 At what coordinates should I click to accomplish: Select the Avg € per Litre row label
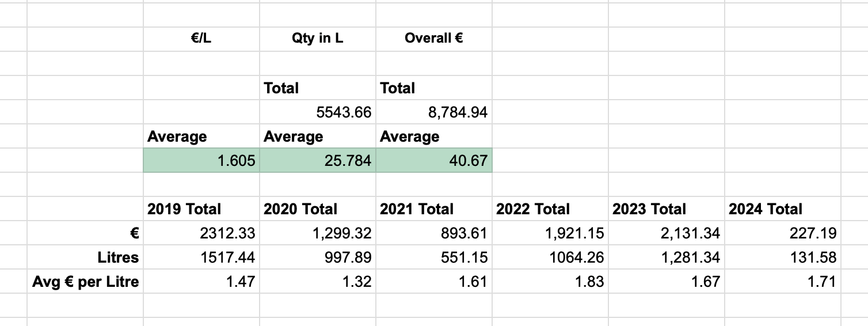[x=85, y=282]
